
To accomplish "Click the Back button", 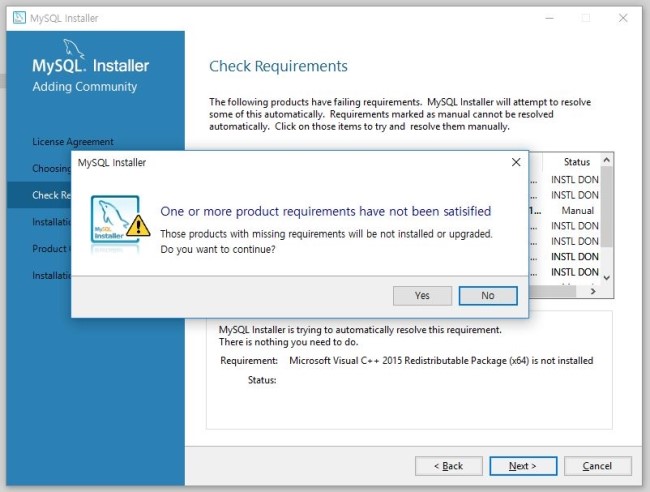I will point(449,466).
